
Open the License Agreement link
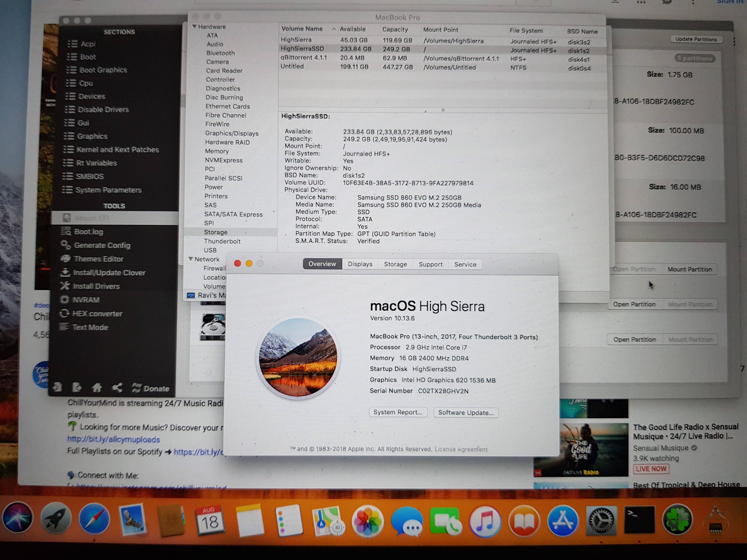(x=461, y=449)
